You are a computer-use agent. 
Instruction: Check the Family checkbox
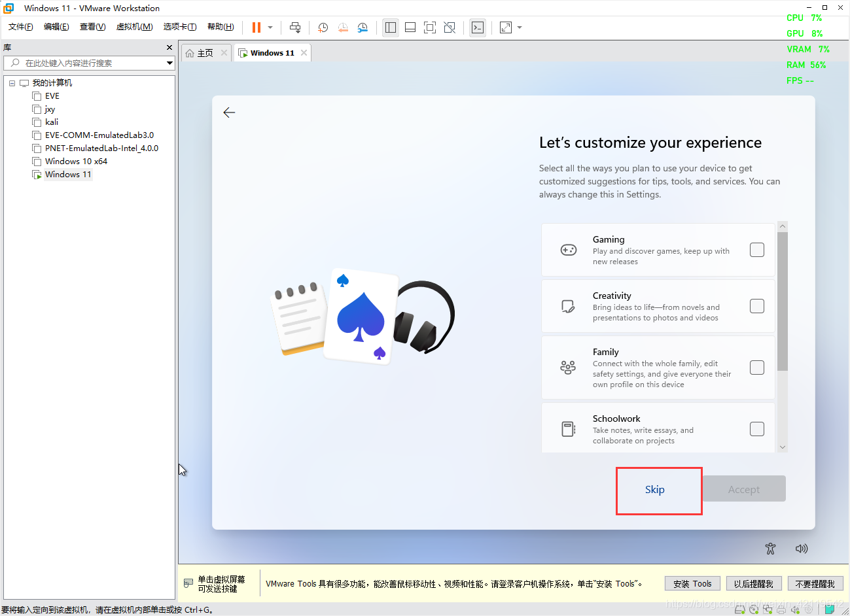(757, 368)
